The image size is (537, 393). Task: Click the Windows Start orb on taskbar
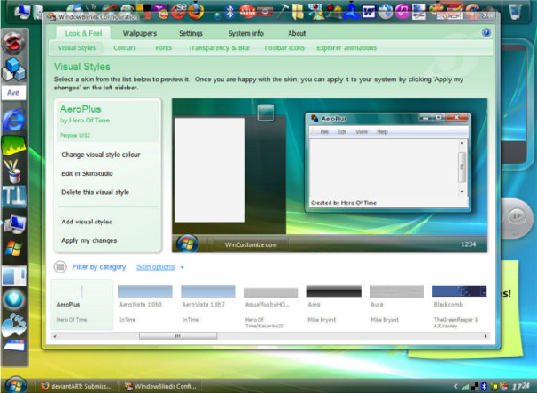[x=15, y=385]
